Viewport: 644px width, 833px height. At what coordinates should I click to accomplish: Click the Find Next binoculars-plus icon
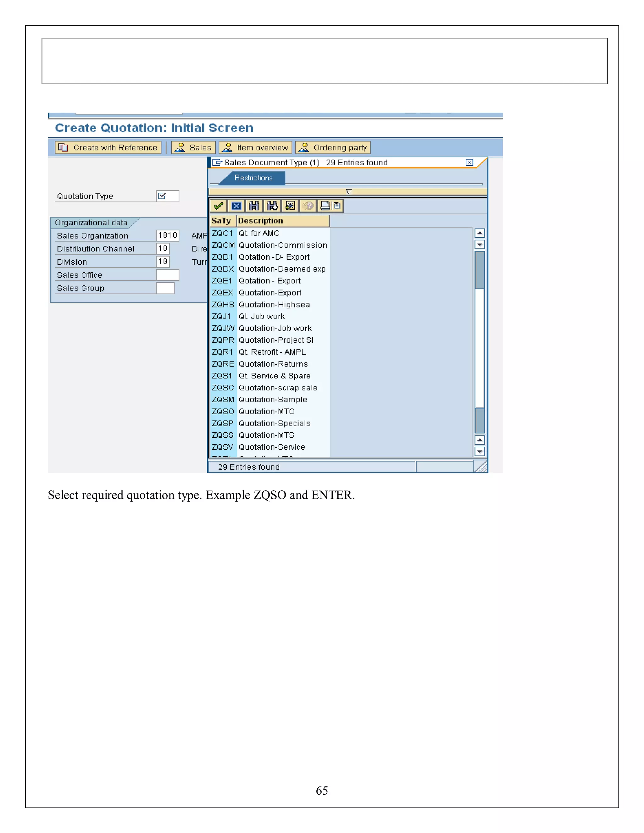click(272, 206)
